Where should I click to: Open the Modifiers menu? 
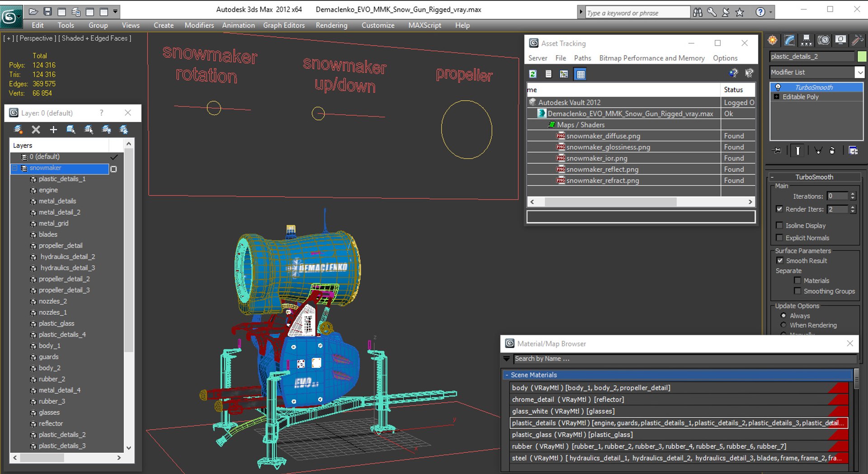click(199, 25)
